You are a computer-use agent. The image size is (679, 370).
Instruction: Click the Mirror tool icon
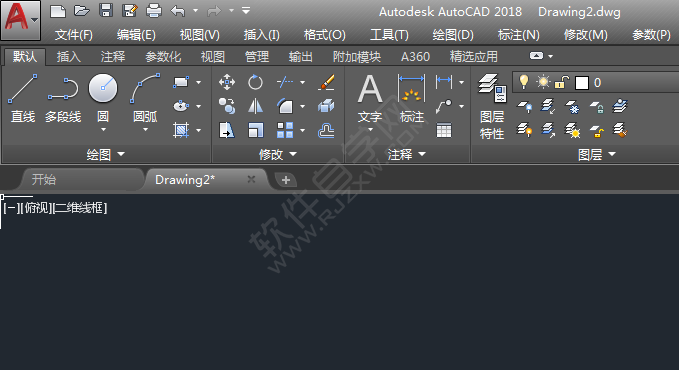coord(255,106)
